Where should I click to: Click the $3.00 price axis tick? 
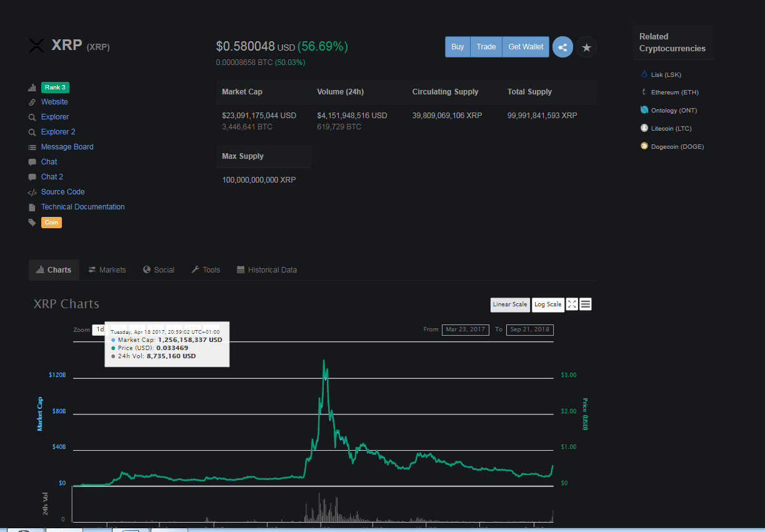[569, 375]
